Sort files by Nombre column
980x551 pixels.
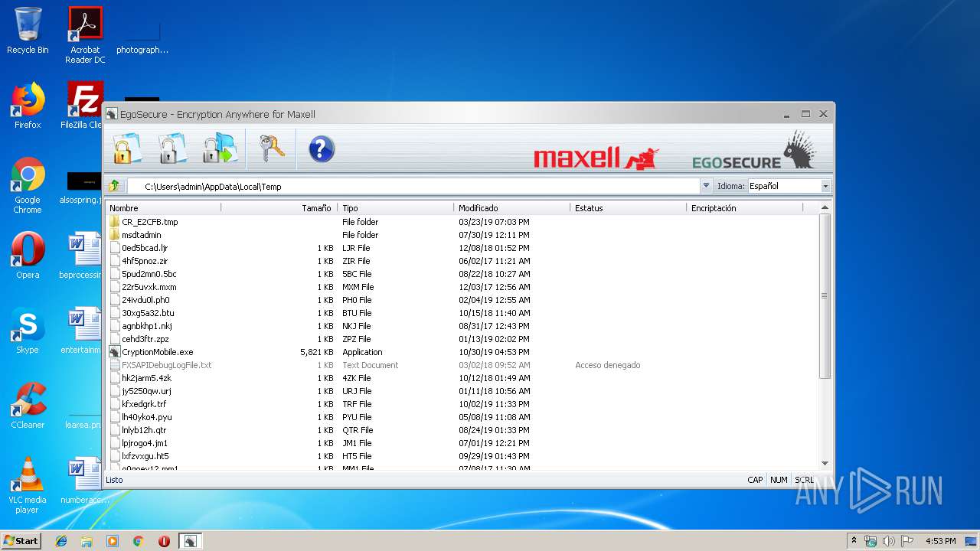(x=164, y=208)
